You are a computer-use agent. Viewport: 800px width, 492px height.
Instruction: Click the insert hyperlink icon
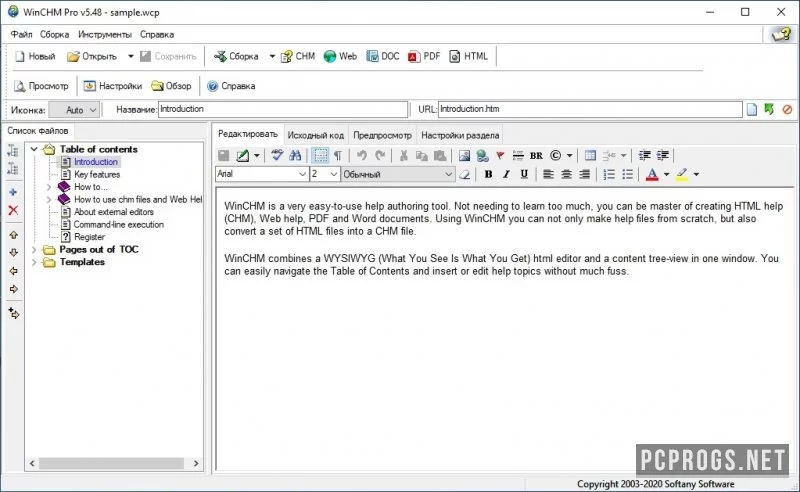(482, 155)
